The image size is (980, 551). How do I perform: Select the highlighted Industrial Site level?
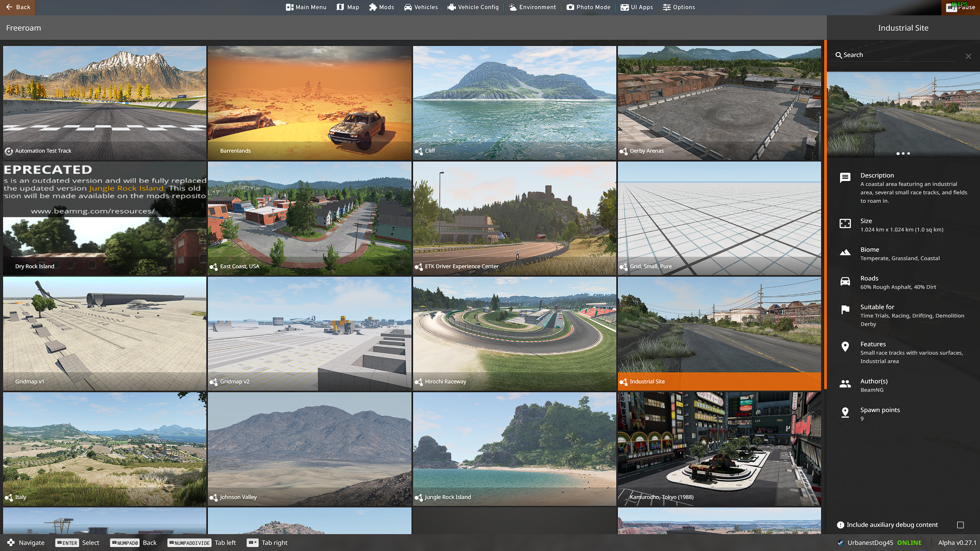[x=719, y=334]
